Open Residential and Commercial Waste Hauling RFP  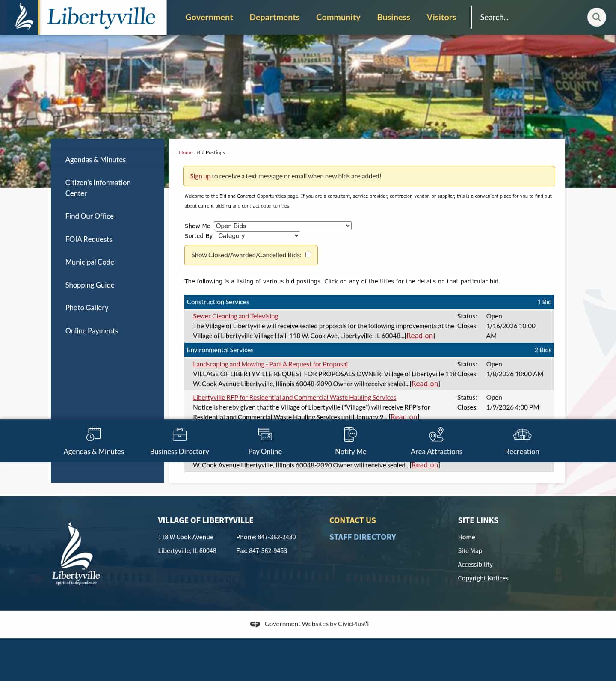(294, 397)
